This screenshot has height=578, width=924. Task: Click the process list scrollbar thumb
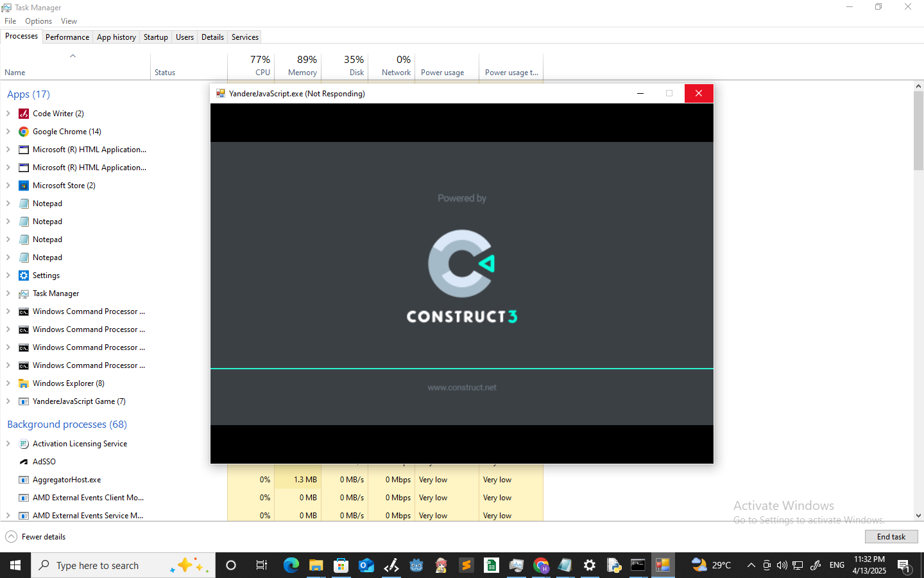918,130
